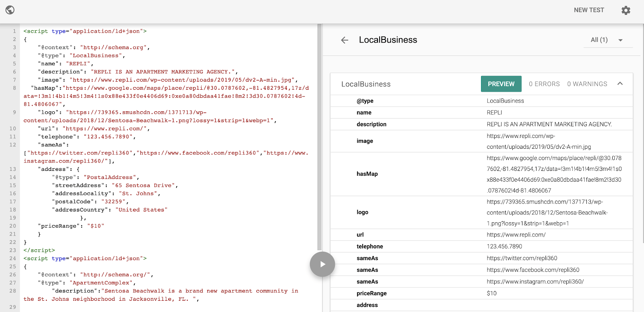Viewport: 644px width, 312px height.
Task: Select the address row in results table
Action: click(367, 305)
